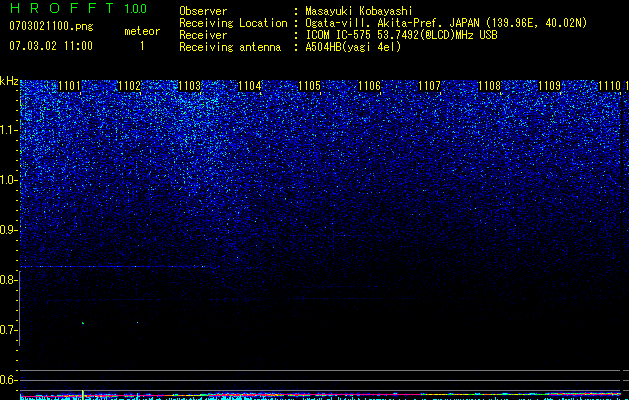This screenshot has width=629, height=400.
Task: Click the meteor count label
Action: (x=142, y=31)
